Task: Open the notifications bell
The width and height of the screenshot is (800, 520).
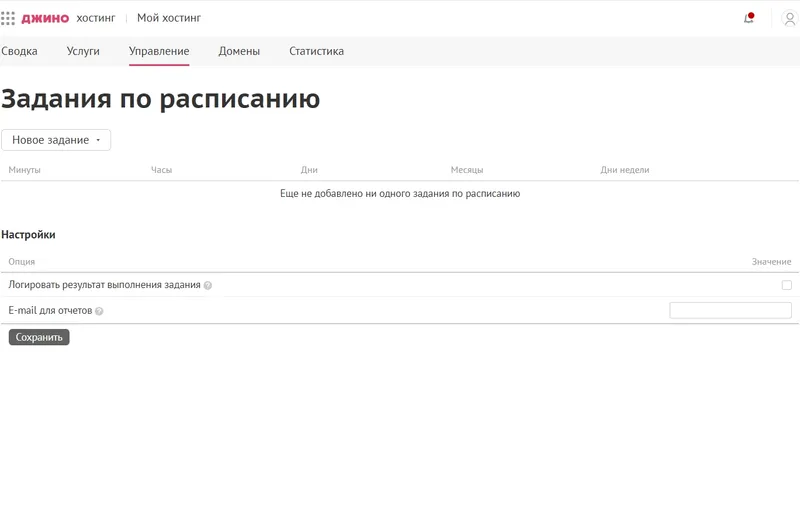Action: click(x=748, y=18)
